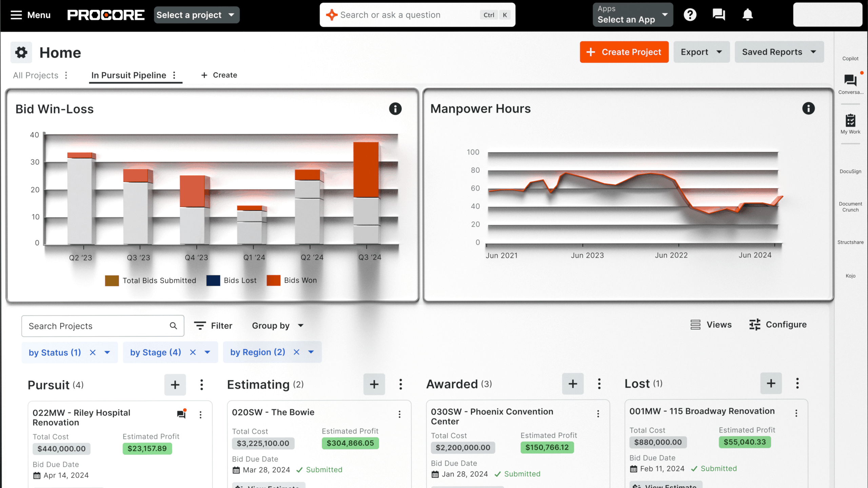Screen dimensions: 868x488
Task: Open the notifications bell
Action: click(x=747, y=15)
